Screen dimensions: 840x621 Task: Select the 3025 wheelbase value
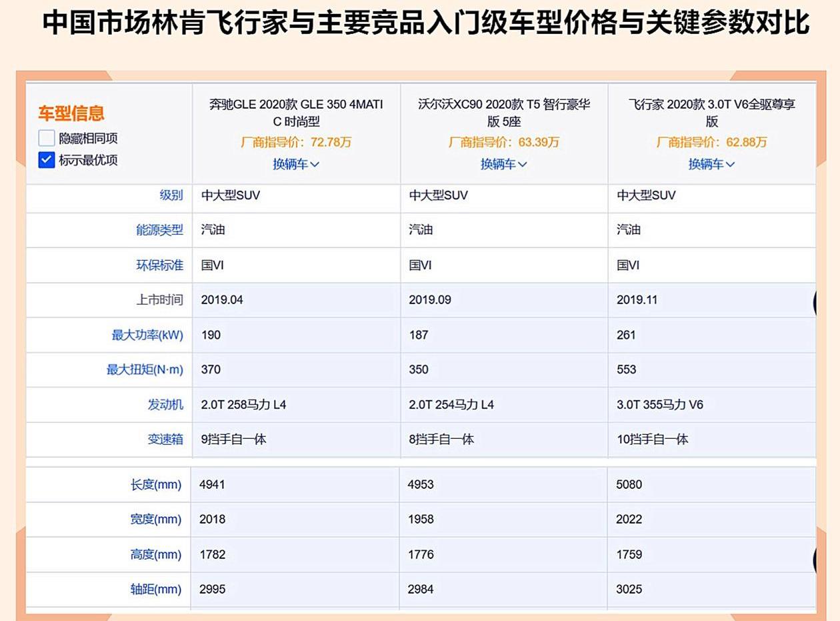pyautogui.click(x=629, y=589)
